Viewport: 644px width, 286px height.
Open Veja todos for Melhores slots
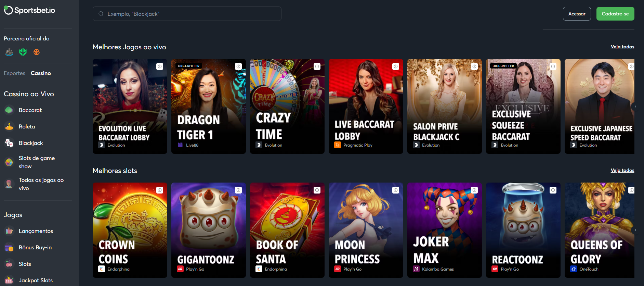(622, 170)
